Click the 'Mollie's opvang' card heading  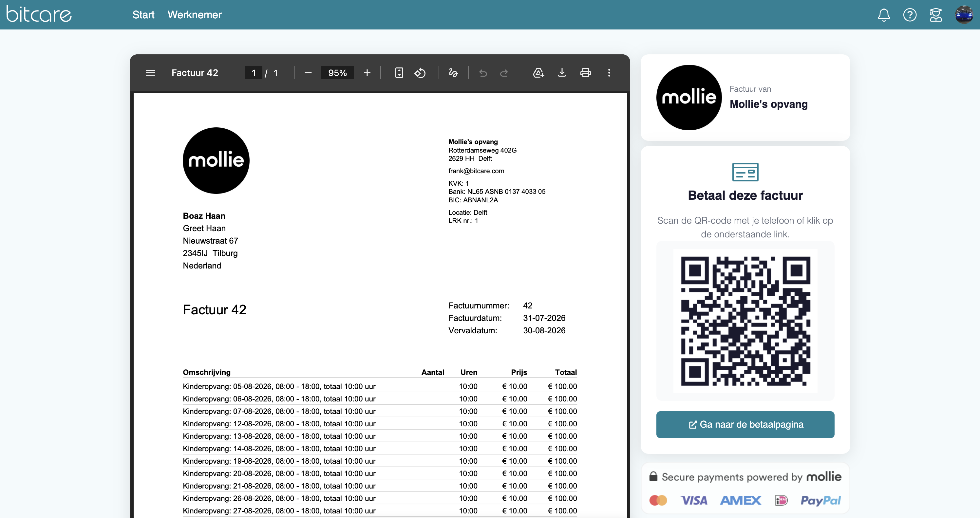click(x=768, y=104)
